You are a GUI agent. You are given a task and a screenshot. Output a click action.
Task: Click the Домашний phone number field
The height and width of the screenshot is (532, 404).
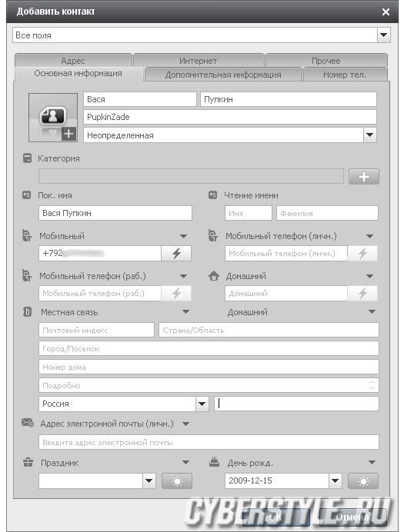click(286, 293)
